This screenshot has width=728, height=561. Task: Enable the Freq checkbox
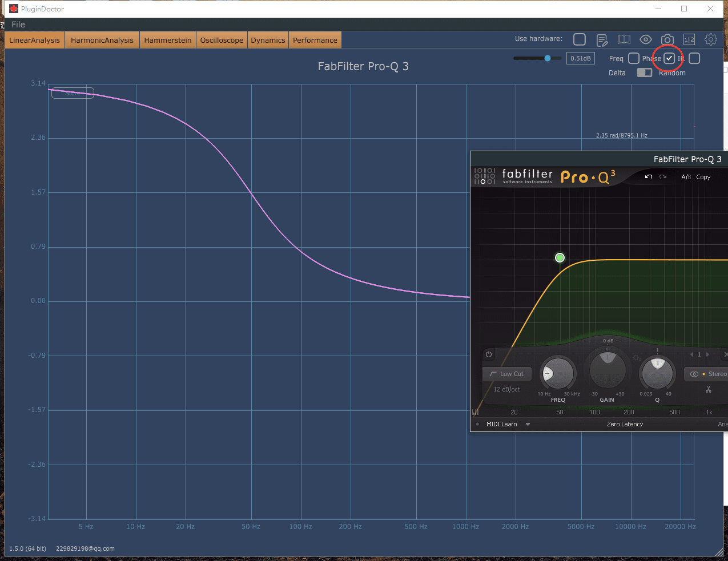pos(634,58)
